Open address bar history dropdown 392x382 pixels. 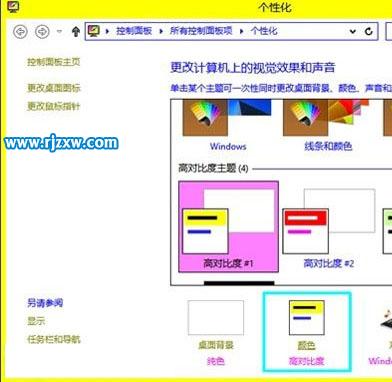[352, 32]
